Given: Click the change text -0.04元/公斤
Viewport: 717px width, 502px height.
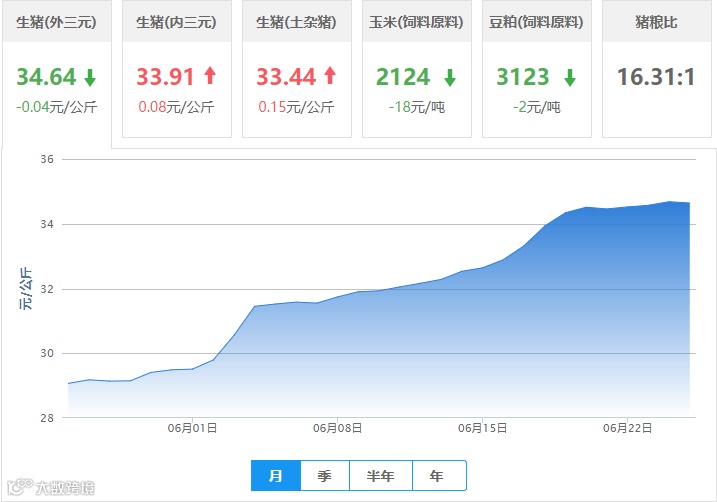Looking at the screenshot, I should click(57, 107).
